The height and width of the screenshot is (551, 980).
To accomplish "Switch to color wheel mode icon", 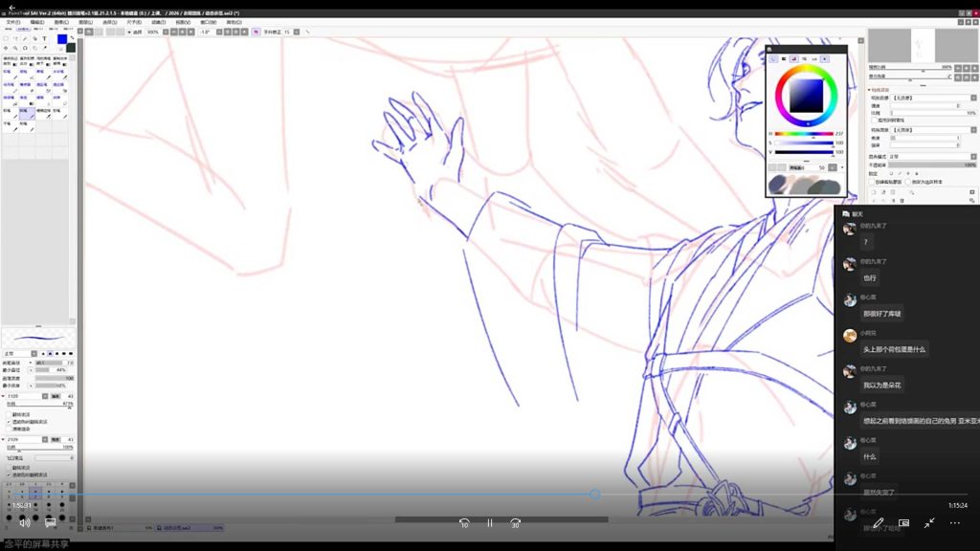I will (x=773, y=58).
